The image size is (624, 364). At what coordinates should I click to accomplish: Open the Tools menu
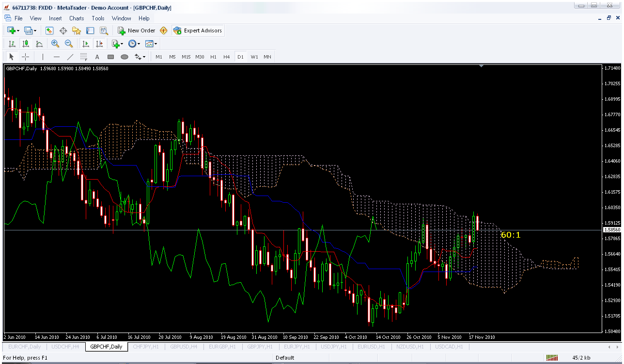tap(98, 18)
